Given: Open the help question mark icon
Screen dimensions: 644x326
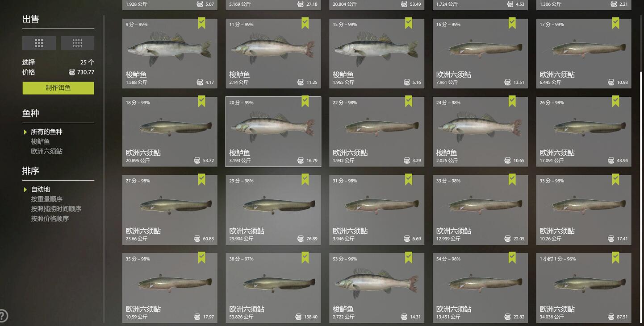Looking at the screenshot, I should click(x=3, y=316).
